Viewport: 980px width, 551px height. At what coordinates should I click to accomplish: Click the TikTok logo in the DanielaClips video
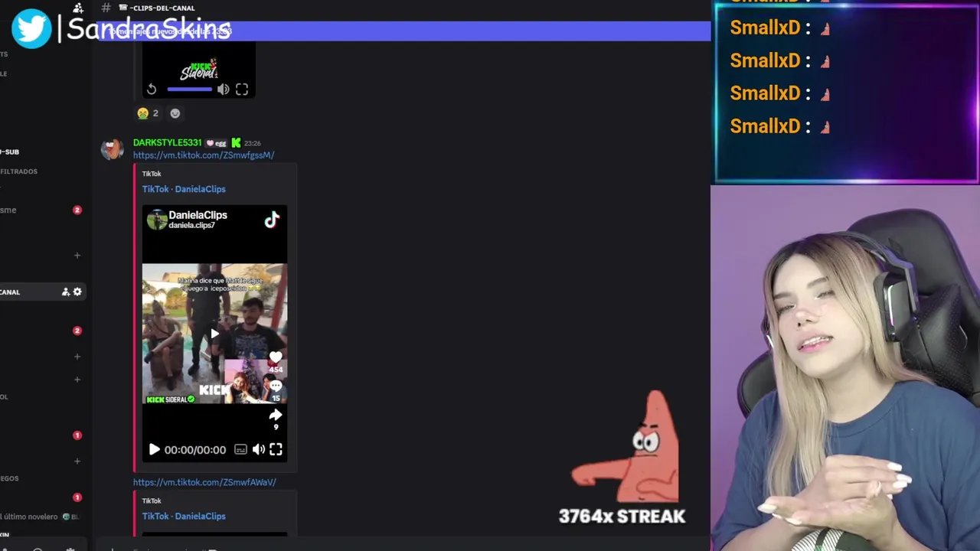(x=272, y=220)
